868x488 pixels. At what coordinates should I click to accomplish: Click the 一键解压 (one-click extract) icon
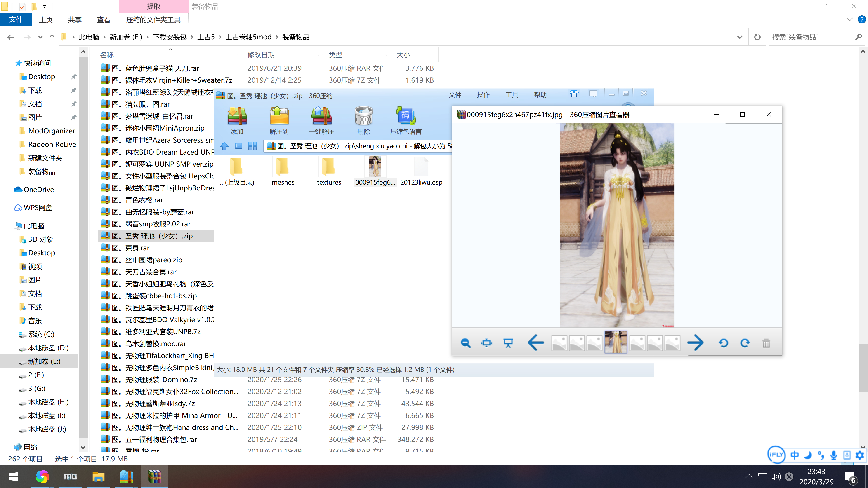tap(321, 120)
